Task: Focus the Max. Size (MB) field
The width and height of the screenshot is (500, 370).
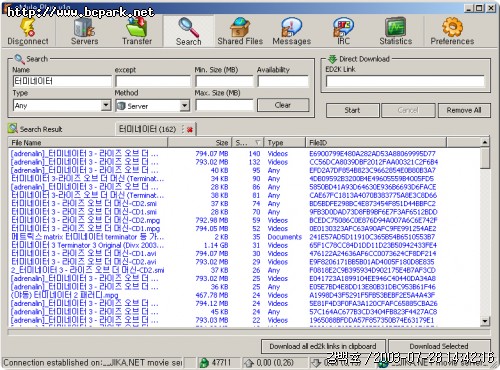Action: pos(224,105)
